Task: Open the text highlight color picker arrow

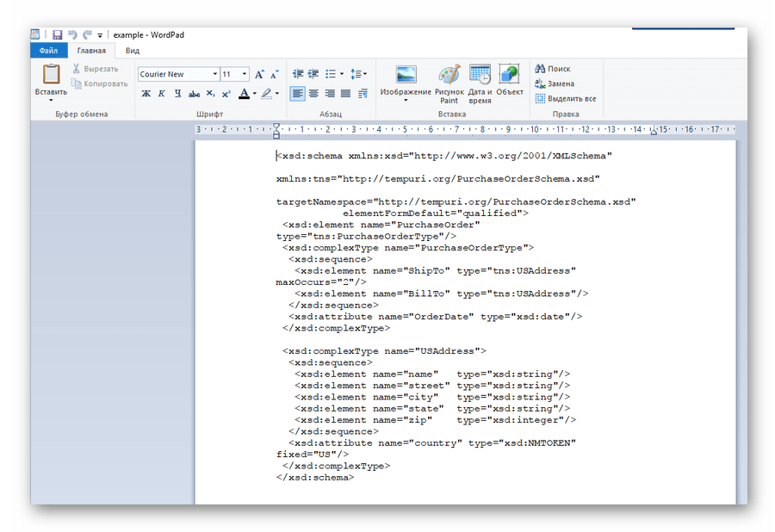Action: click(x=276, y=94)
